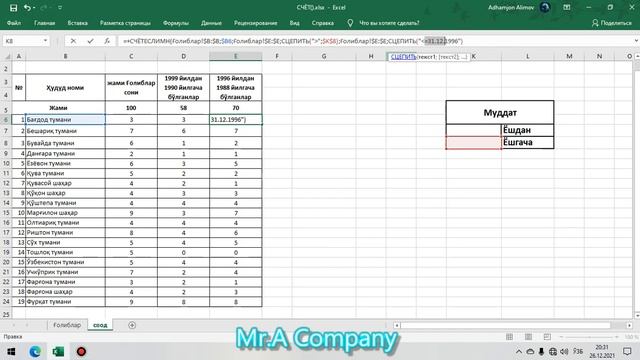
Task: Select the свод sheet tab
Action: pyautogui.click(x=100, y=325)
